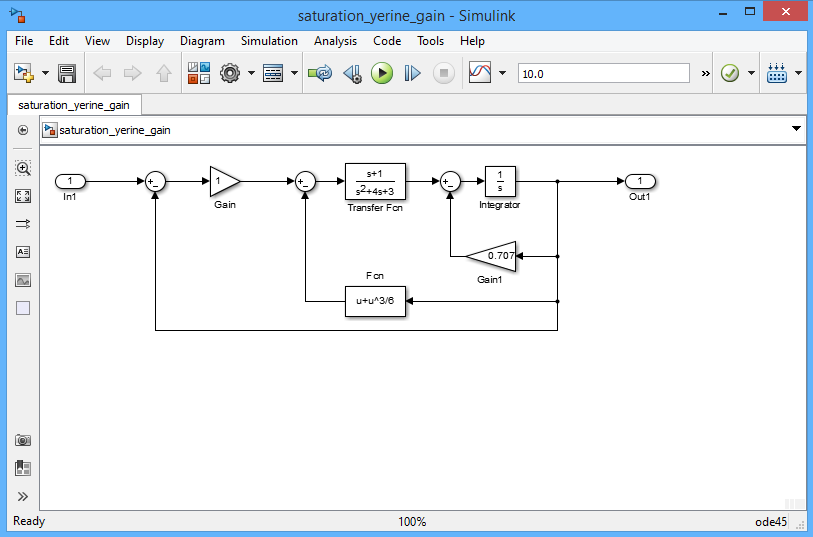Expand the Model Explorer dropdown arrow

tap(295, 73)
